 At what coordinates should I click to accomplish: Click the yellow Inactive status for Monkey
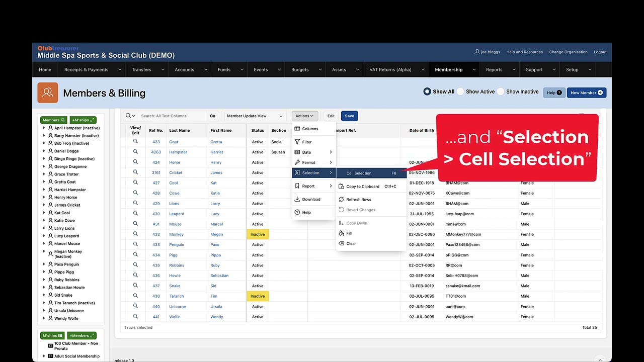[258, 234]
